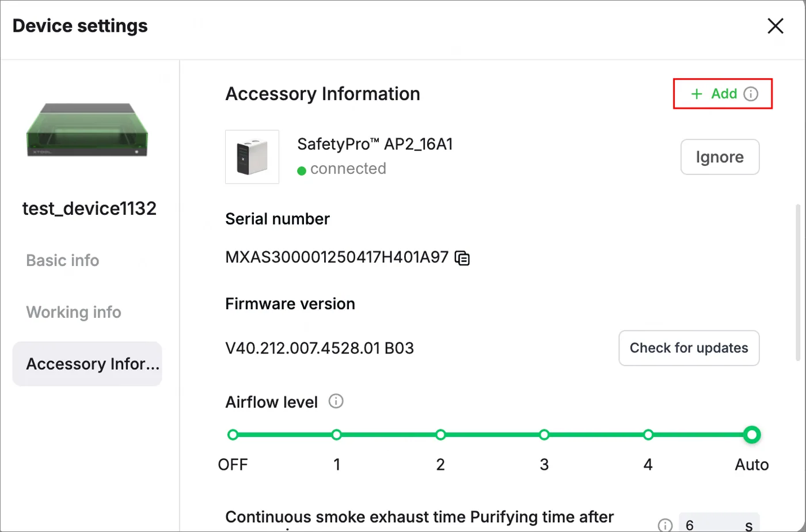Click the Auto airflow slider handle
806x532 pixels.
[752, 435]
